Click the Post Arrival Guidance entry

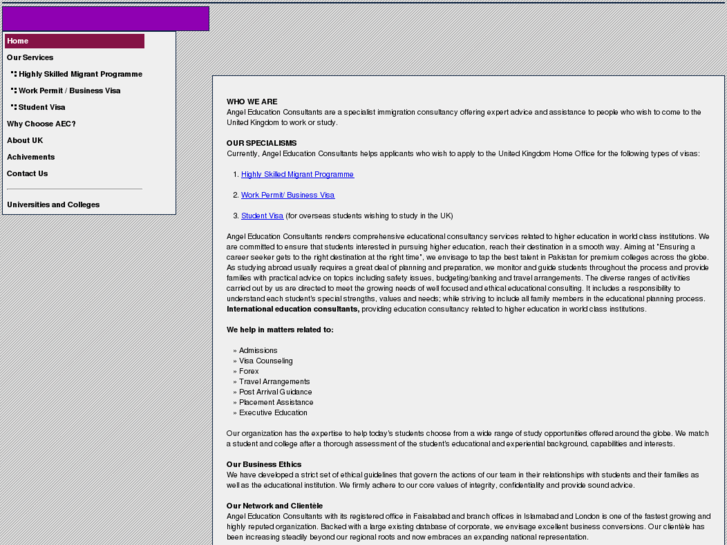click(x=275, y=392)
